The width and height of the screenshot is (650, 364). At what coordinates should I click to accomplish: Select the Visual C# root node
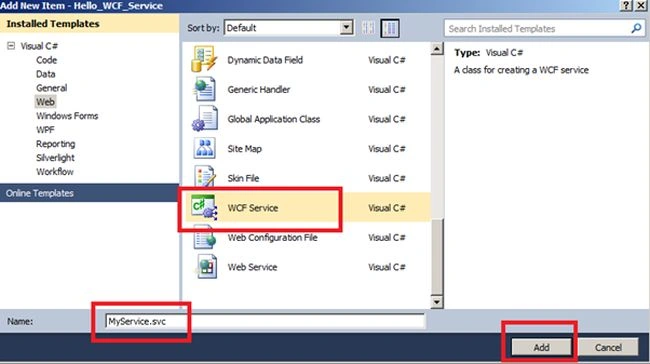pyautogui.click(x=39, y=46)
